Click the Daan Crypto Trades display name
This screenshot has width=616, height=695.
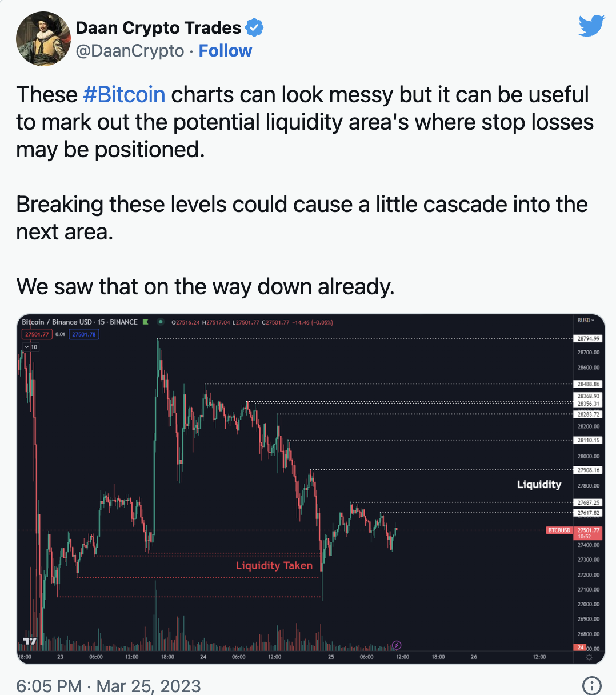(x=158, y=27)
